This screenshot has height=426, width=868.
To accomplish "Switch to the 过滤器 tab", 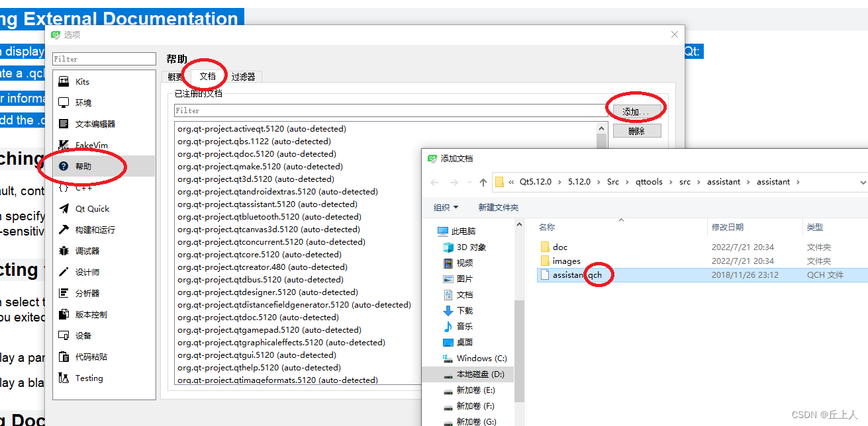I will 243,77.
